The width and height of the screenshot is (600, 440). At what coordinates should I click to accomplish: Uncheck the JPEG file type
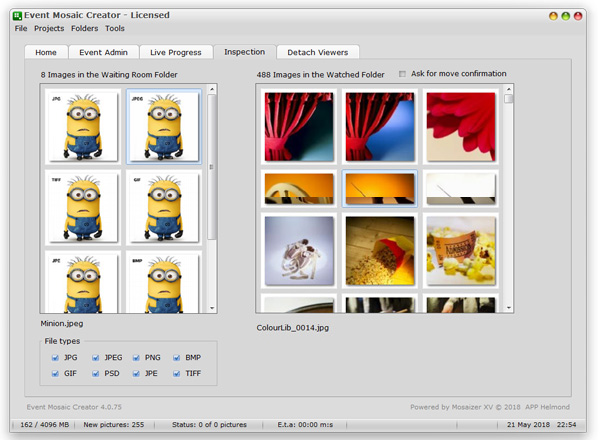96,358
